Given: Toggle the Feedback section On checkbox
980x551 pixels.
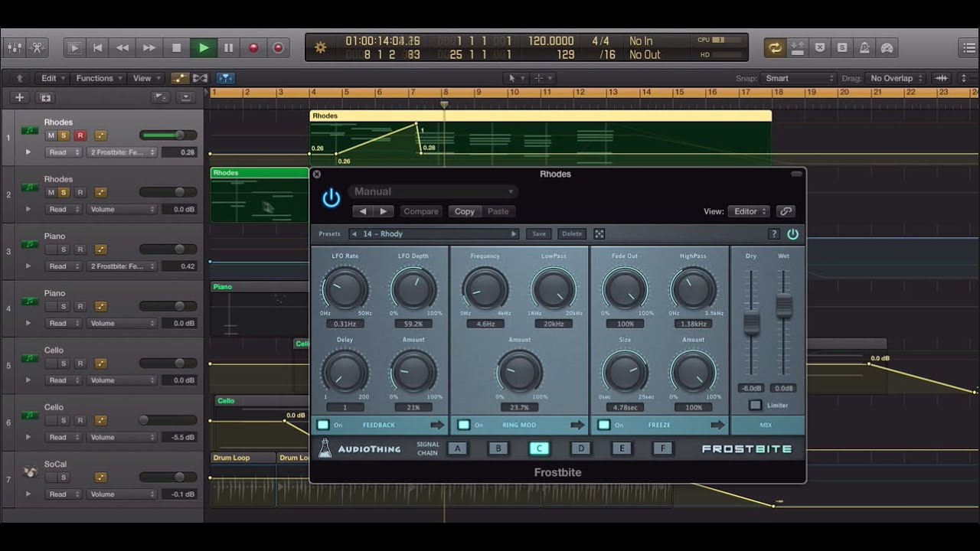Looking at the screenshot, I should pos(323,425).
